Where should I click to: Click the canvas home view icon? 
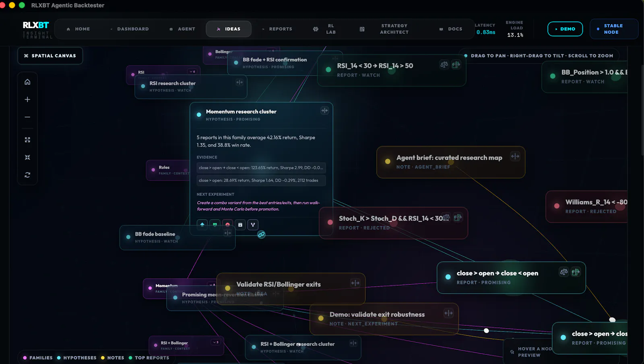click(27, 82)
